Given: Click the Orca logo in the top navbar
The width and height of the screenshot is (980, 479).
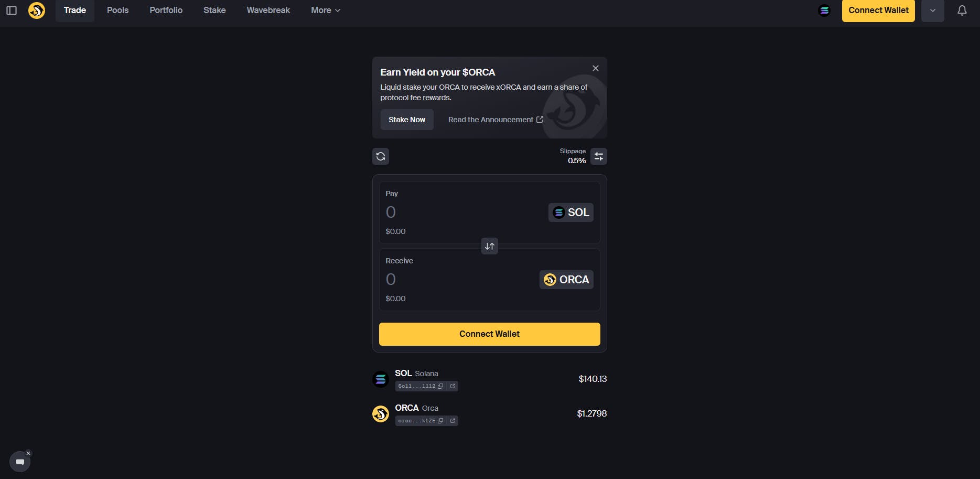Looking at the screenshot, I should click(36, 10).
